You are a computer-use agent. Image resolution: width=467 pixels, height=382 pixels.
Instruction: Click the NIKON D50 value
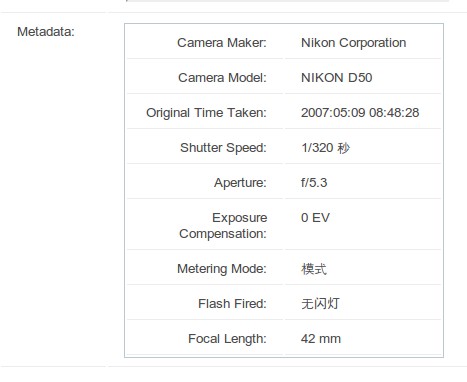click(x=336, y=78)
